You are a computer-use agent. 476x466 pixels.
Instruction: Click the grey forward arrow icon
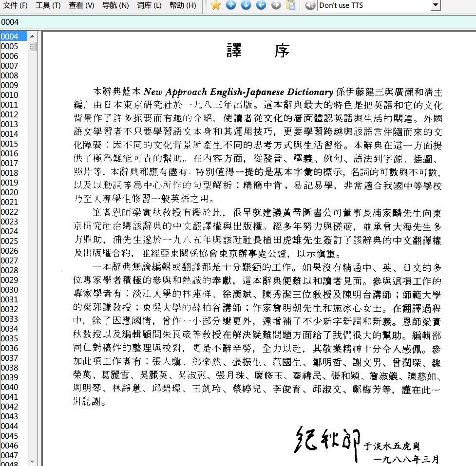pos(276,5)
